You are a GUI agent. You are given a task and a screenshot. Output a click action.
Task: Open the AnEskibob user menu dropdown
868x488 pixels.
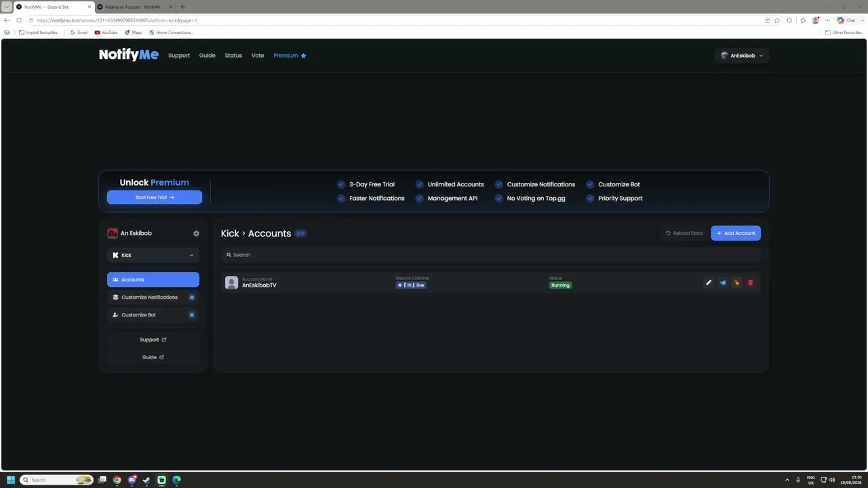742,56
